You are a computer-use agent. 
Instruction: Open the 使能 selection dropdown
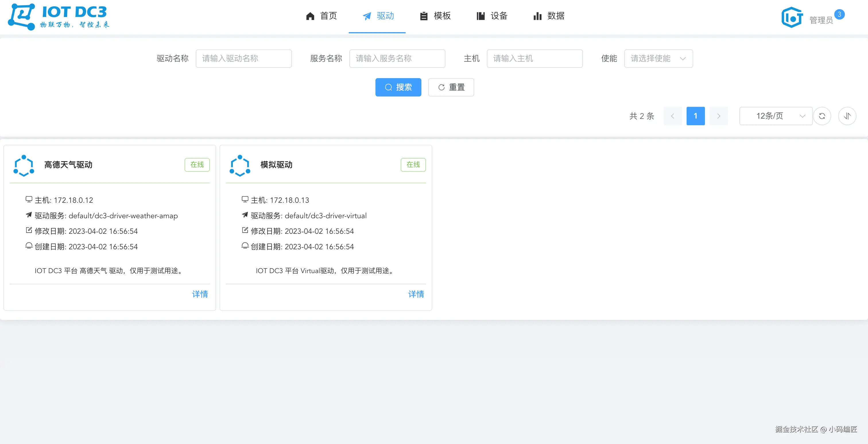pyautogui.click(x=658, y=59)
